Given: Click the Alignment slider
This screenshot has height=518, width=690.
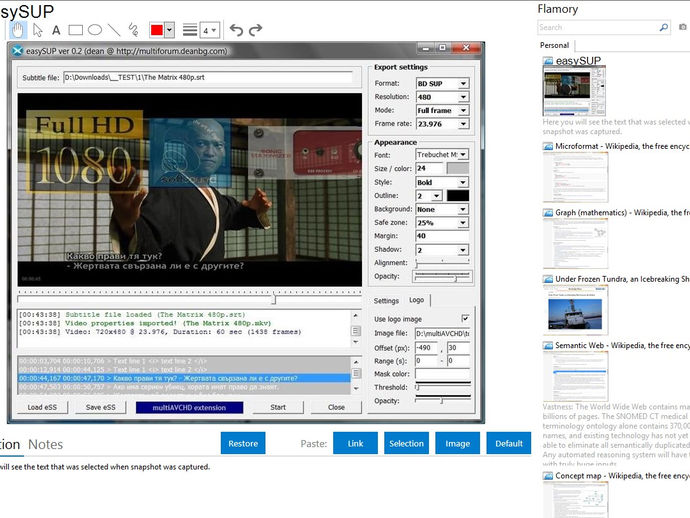Looking at the screenshot, I should tap(442, 263).
